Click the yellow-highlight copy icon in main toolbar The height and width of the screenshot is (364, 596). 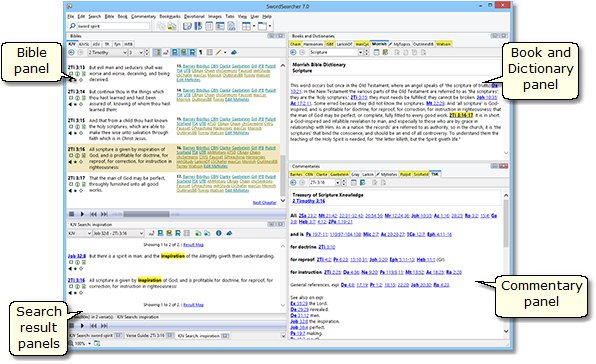[x=172, y=26]
